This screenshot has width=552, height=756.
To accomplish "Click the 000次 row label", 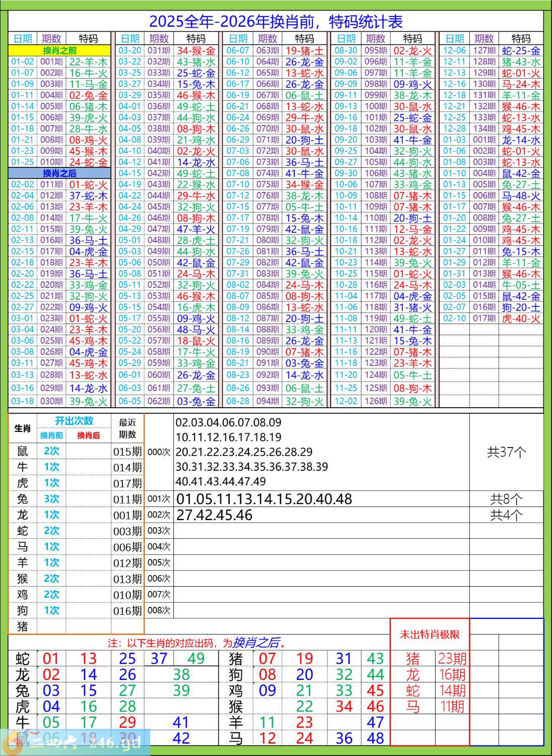I will click(x=159, y=452).
